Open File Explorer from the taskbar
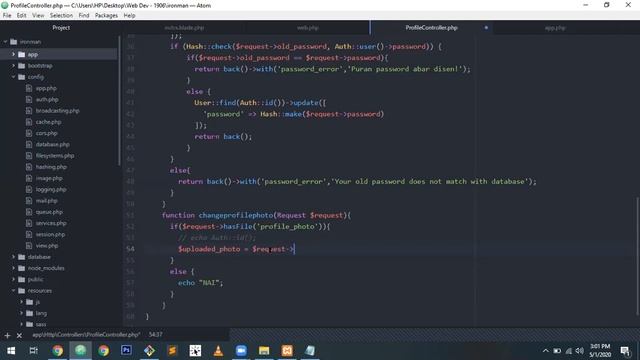The image size is (640, 360). click(x=264, y=350)
